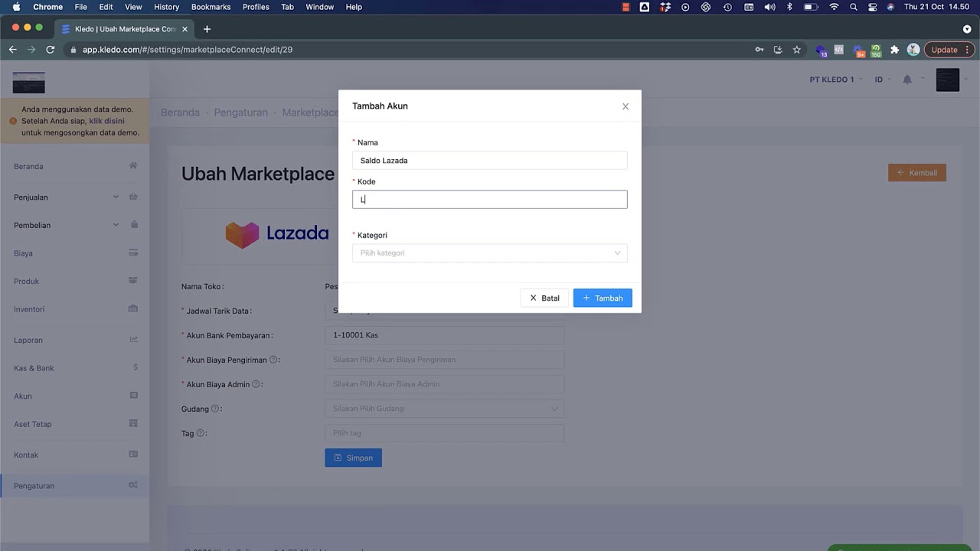Click the volume icon in menu bar
This screenshot has height=551, width=980.
click(x=769, y=7)
